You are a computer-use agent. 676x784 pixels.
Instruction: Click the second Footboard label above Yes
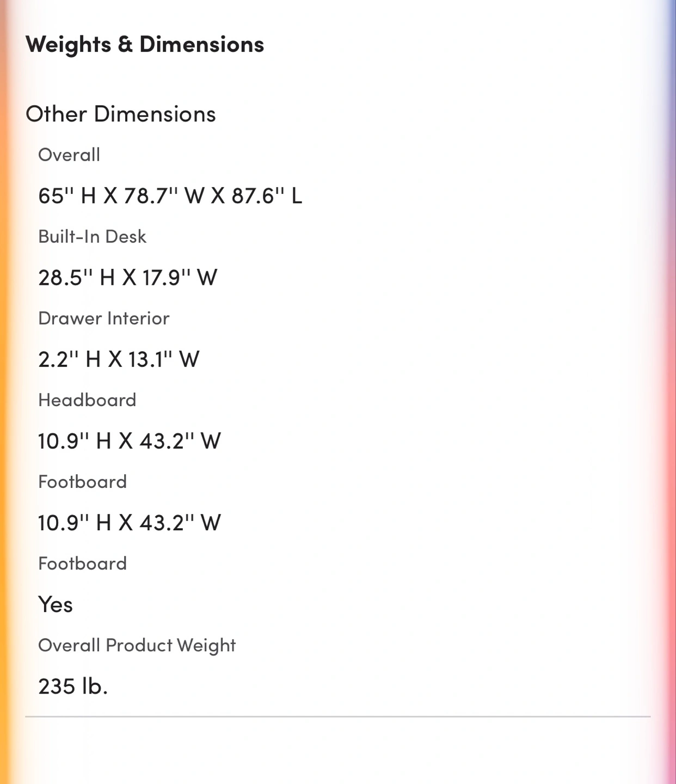(82, 563)
